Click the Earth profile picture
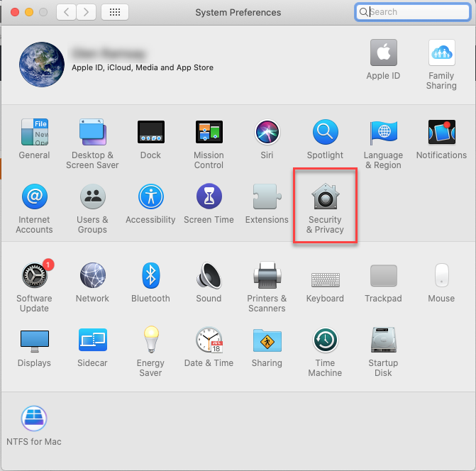This screenshot has width=476, height=471. pyautogui.click(x=42, y=65)
